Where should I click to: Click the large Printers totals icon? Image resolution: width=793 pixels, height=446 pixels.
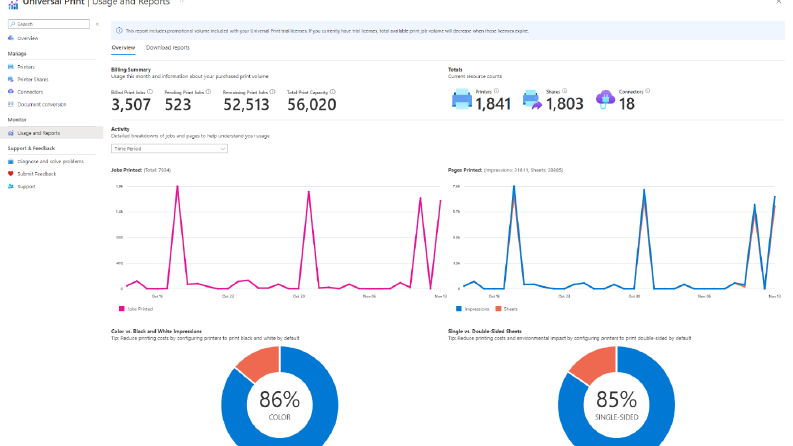462,99
